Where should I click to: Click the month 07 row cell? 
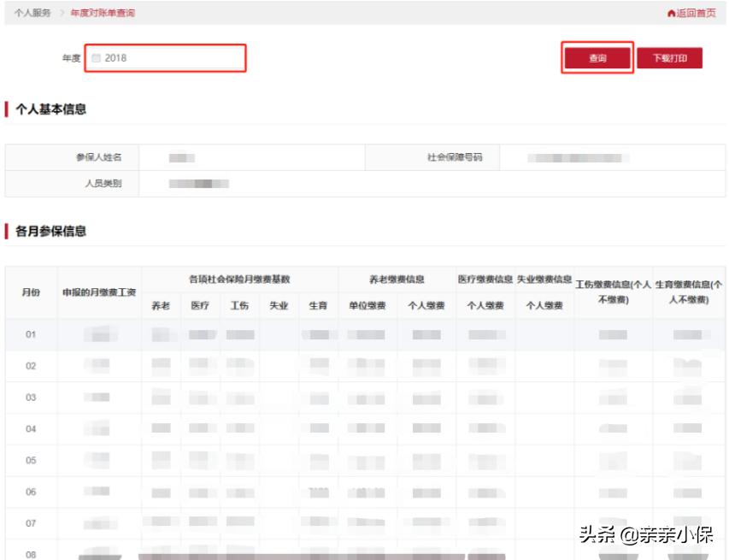point(31,523)
